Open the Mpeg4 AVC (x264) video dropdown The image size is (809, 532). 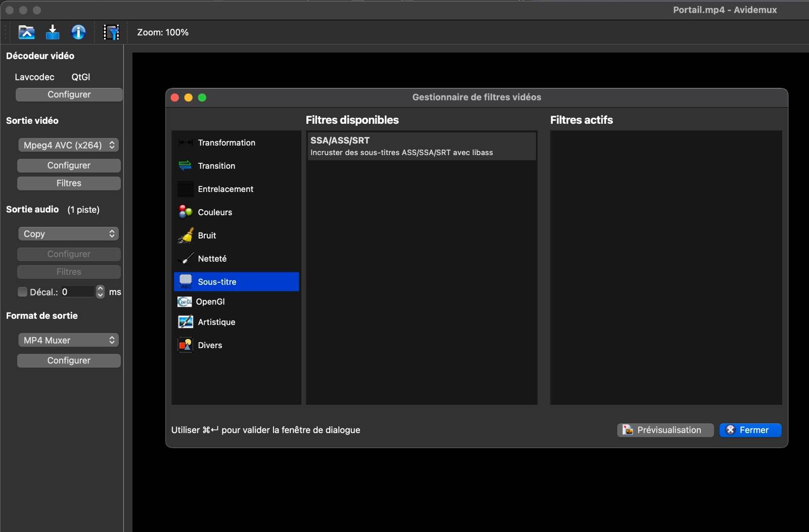[69, 145]
